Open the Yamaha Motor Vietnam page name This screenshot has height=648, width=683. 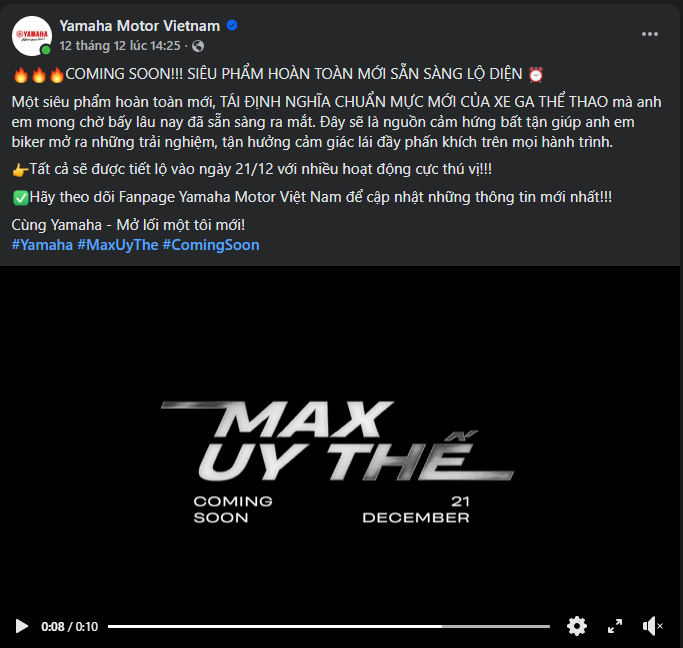click(140, 26)
